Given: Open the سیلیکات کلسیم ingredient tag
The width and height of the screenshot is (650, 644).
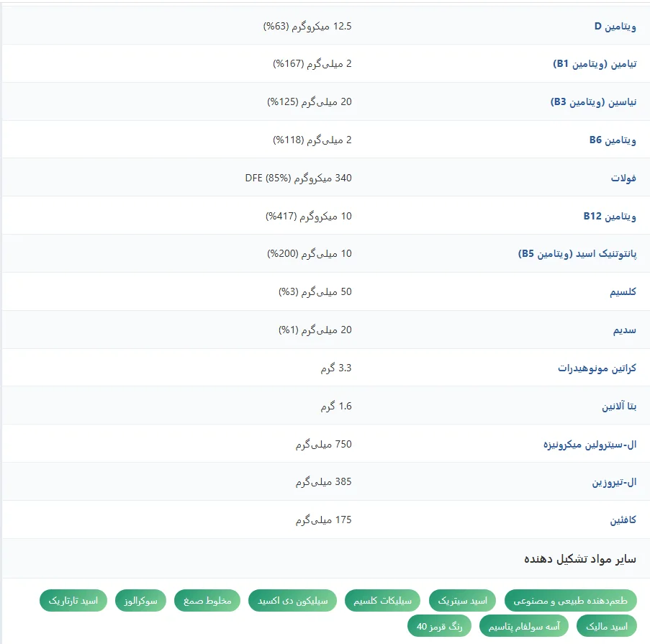Looking at the screenshot, I should (x=382, y=600).
